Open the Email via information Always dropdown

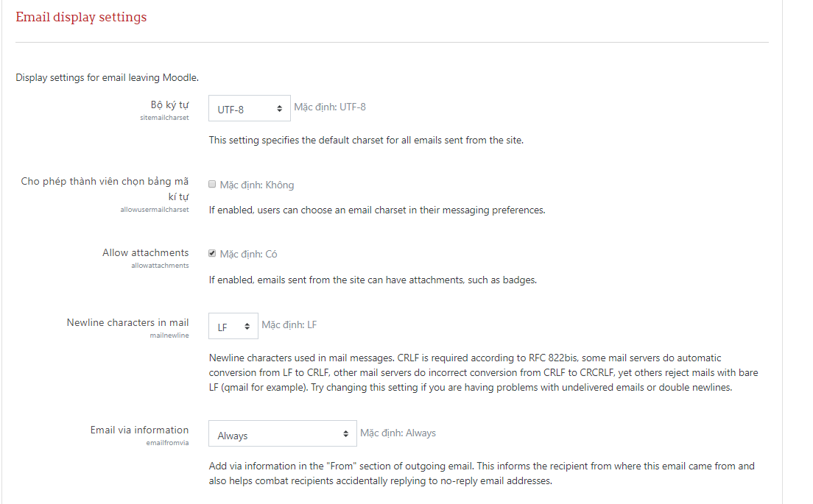pyautogui.click(x=282, y=435)
